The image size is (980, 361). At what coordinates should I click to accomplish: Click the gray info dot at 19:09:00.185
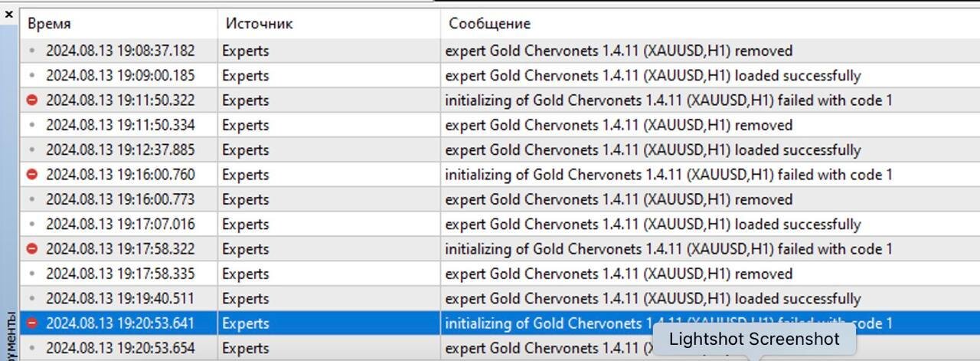31,76
